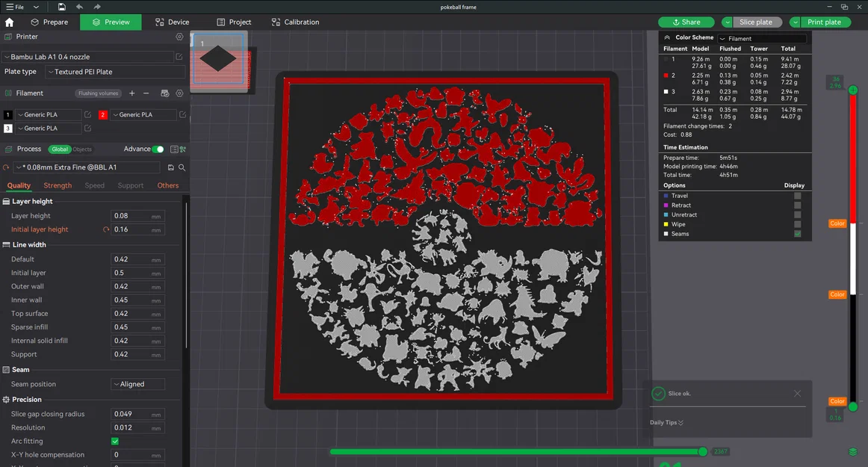The image size is (868, 467).
Task: Edit filament 2 settings via its pencil icon
Action: 182,114
